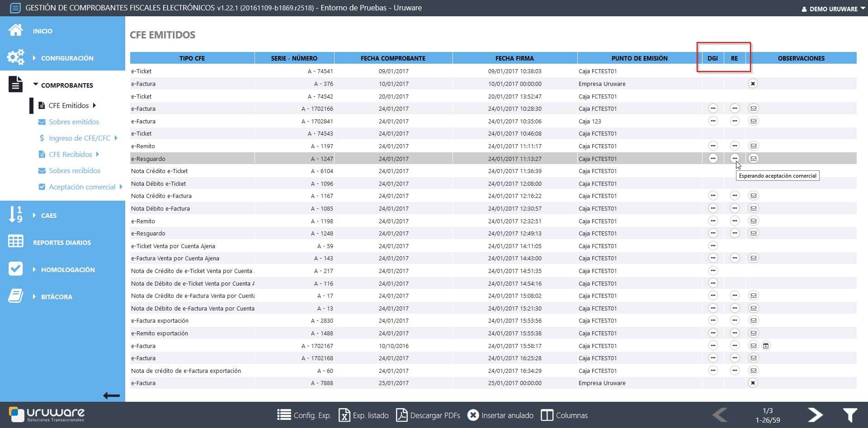Expand the CAES menu section
Viewport: 868px width, 428px height.
click(x=48, y=216)
